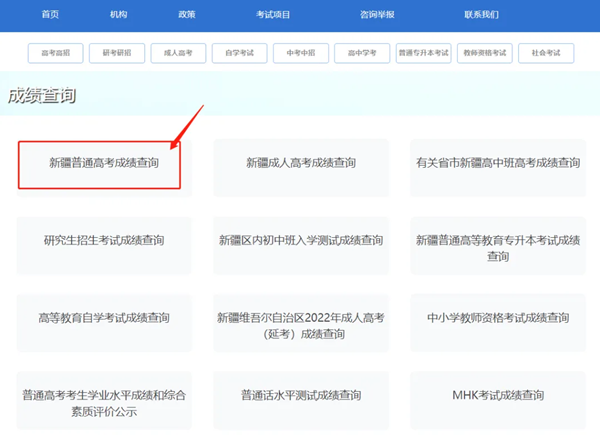Open 新疆成人高考成绩查询 card
Screen dimensions: 600x435
301,163
